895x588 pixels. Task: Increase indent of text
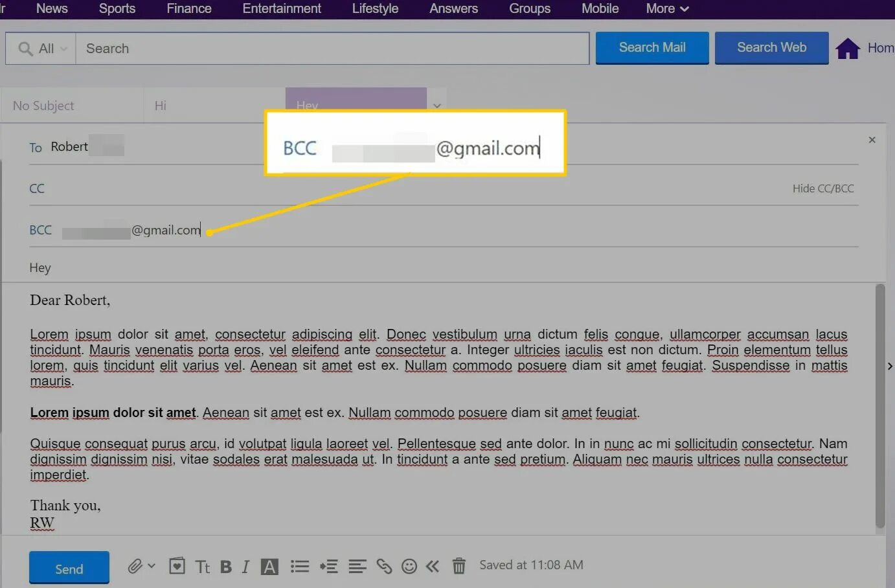(x=329, y=567)
